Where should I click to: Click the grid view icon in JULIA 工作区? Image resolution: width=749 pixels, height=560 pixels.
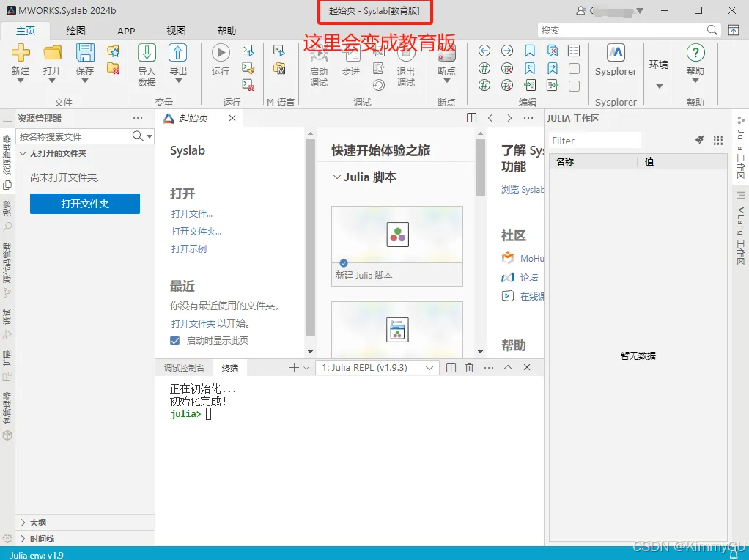718,140
